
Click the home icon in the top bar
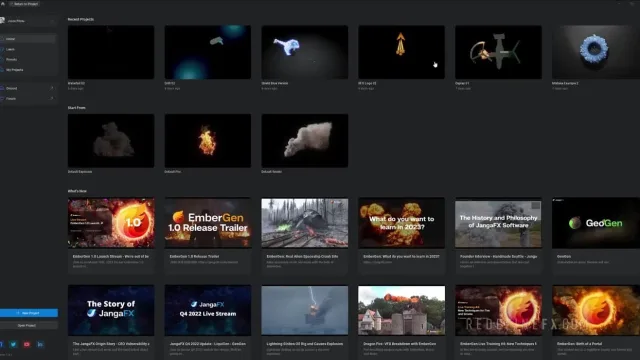click(x=2, y=4)
